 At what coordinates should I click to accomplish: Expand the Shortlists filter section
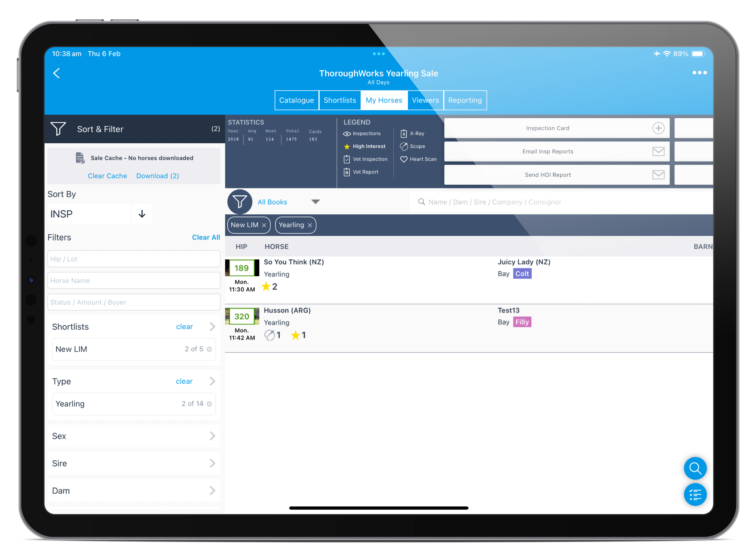click(x=213, y=326)
